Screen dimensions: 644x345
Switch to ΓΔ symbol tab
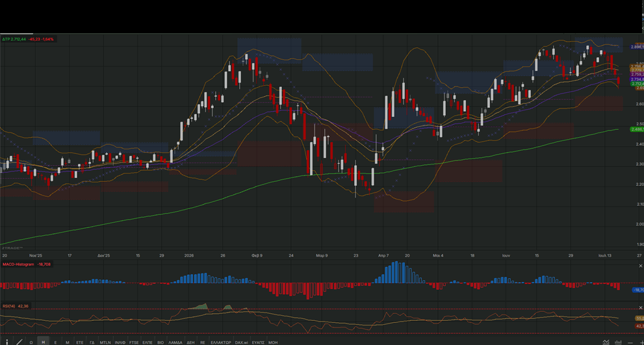click(x=92, y=342)
